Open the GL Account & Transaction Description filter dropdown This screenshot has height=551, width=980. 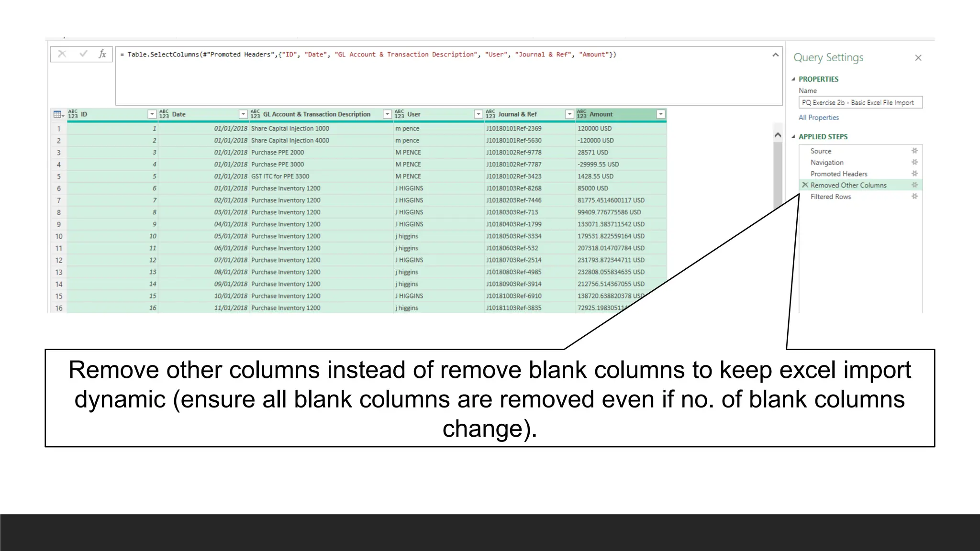(x=387, y=114)
